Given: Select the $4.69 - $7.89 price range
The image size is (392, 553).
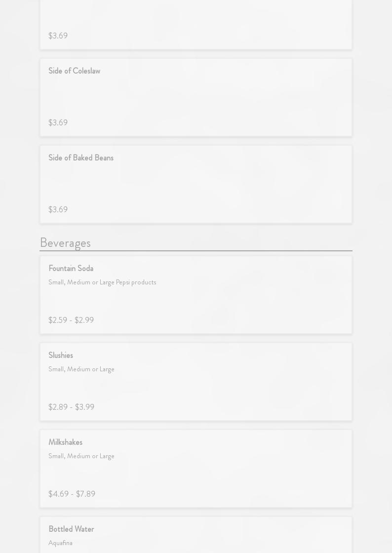Looking at the screenshot, I should tap(72, 494).
